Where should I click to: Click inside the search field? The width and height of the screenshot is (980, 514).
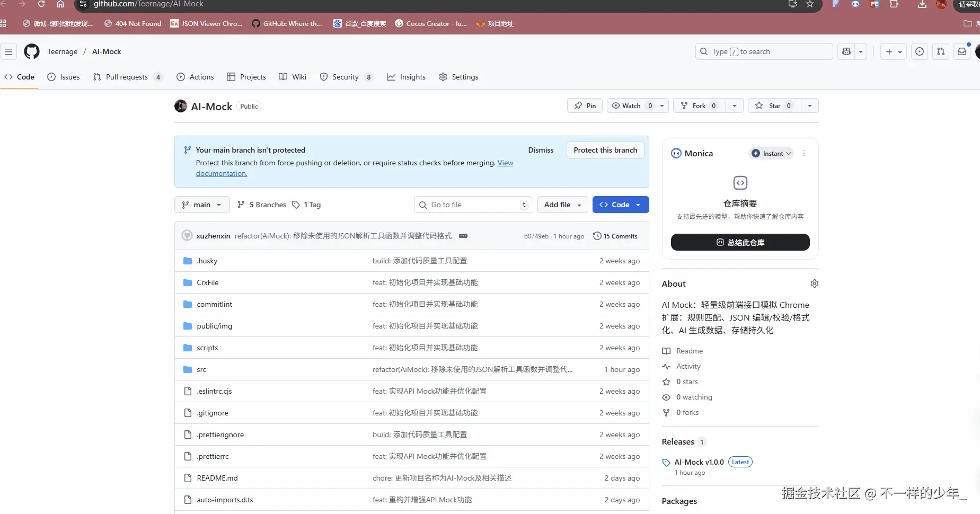pos(763,51)
